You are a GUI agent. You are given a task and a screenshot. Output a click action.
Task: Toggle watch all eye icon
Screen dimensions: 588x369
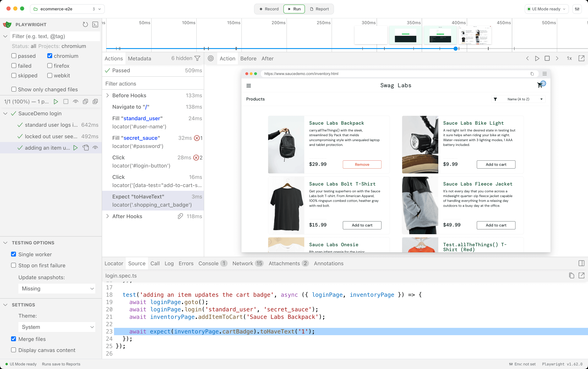coord(76,102)
